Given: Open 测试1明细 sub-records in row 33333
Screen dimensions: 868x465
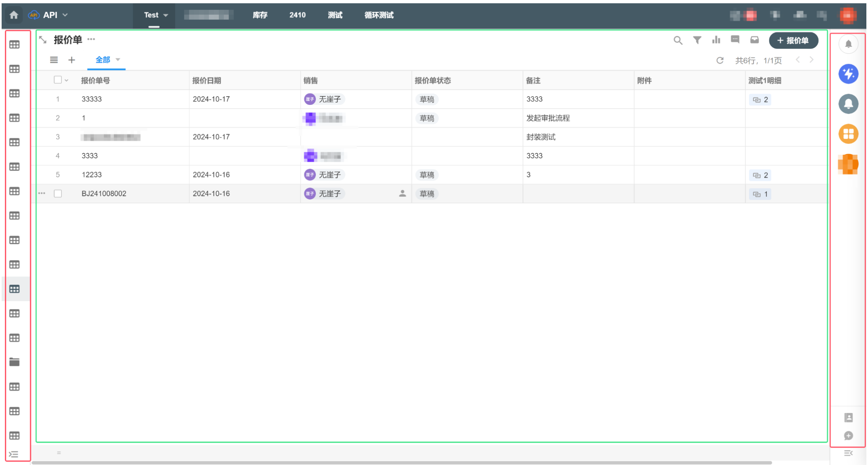Looking at the screenshot, I should [760, 100].
